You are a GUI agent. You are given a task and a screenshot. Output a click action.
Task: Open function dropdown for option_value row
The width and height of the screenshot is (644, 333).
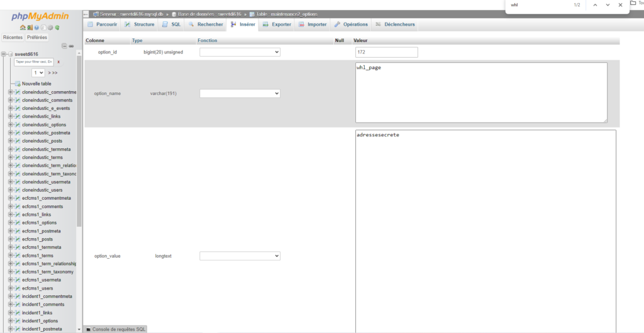(x=240, y=256)
